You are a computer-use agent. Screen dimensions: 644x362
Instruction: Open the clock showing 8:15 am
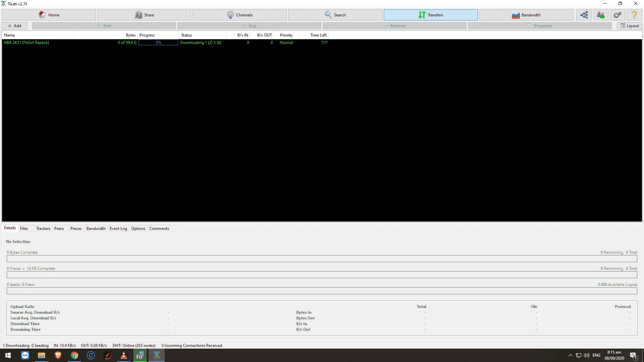pyautogui.click(x=614, y=355)
